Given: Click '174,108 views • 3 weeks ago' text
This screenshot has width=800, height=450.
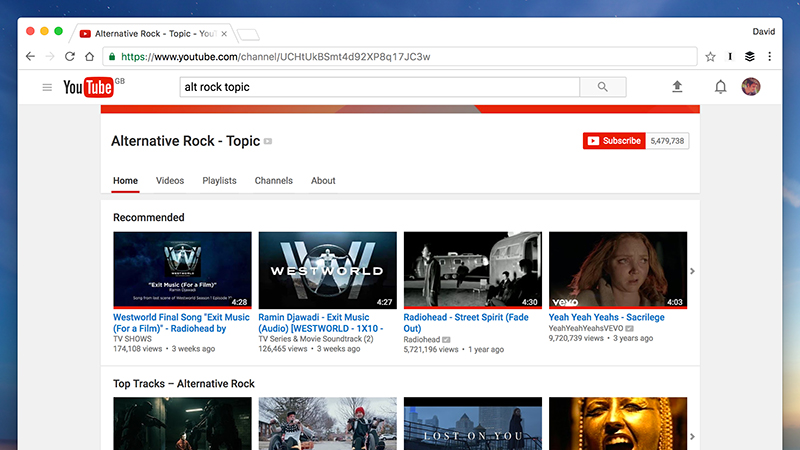Looking at the screenshot, I should click(164, 349).
